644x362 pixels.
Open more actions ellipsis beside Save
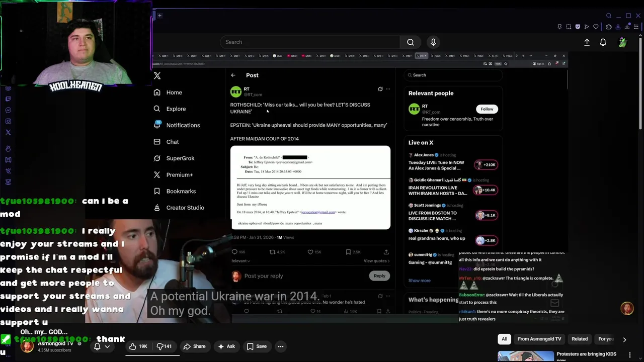pyautogui.click(x=281, y=346)
